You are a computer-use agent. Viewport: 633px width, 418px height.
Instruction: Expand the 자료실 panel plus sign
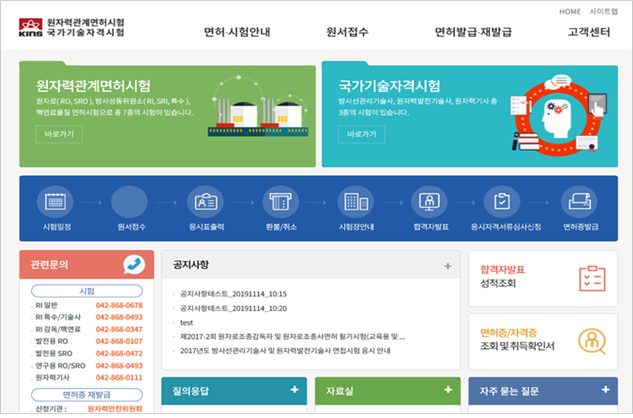(448, 390)
